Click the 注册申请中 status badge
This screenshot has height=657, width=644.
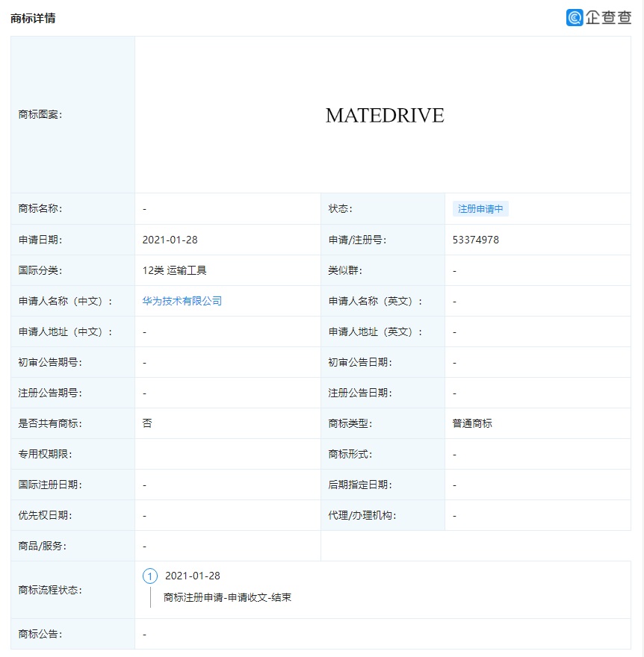pyautogui.click(x=480, y=208)
